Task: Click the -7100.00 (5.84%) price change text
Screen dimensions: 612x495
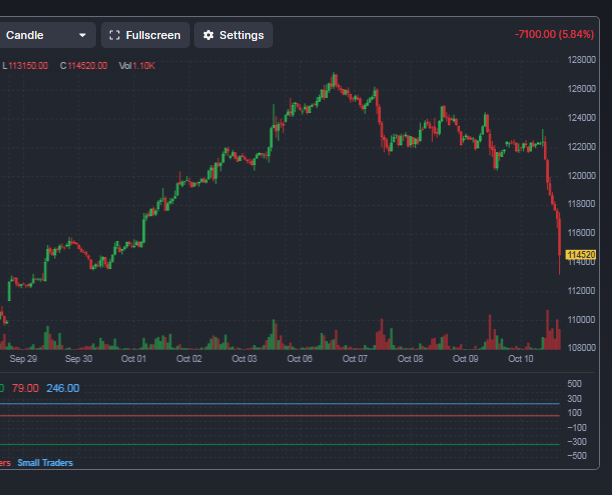Action: coord(554,34)
